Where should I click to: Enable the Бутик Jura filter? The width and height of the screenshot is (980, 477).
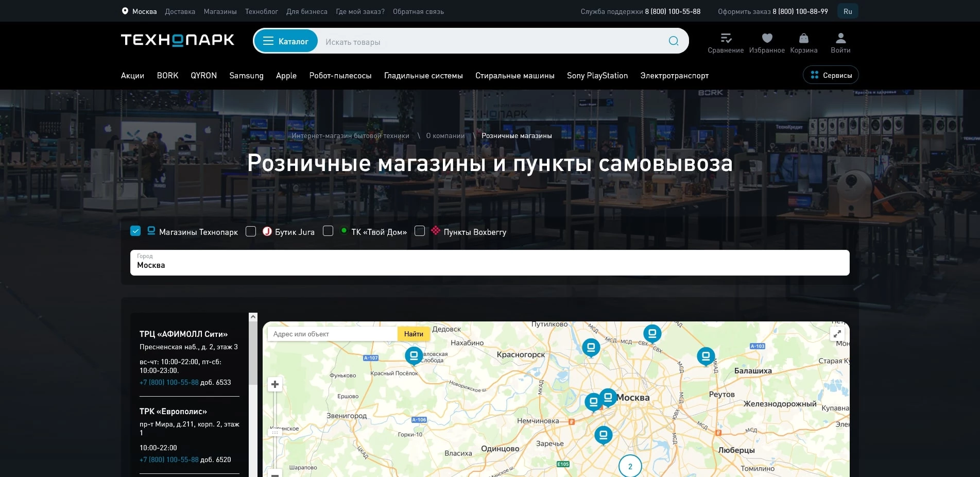point(251,231)
